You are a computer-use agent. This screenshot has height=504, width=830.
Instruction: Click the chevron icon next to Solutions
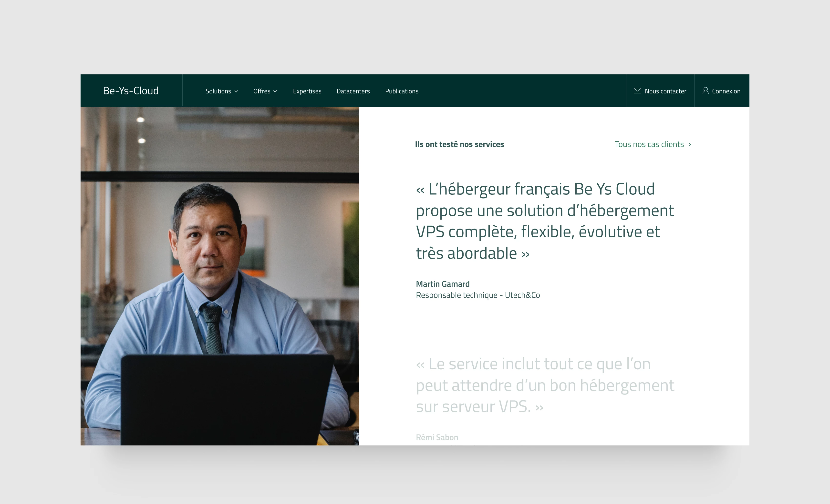[x=236, y=91]
